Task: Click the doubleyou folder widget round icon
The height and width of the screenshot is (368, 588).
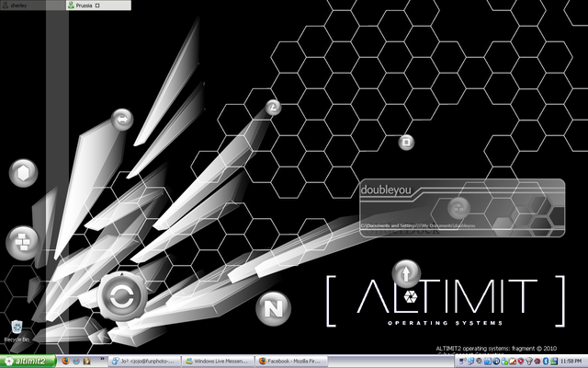Action: tap(458, 208)
